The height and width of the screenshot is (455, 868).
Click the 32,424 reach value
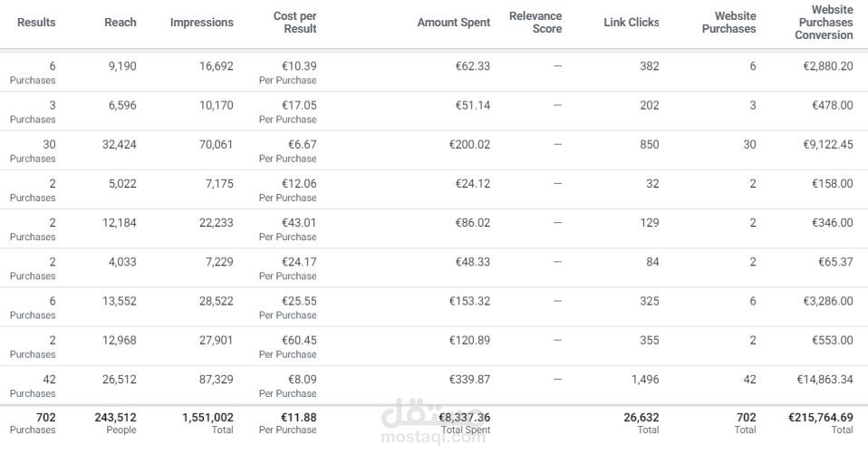click(120, 145)
